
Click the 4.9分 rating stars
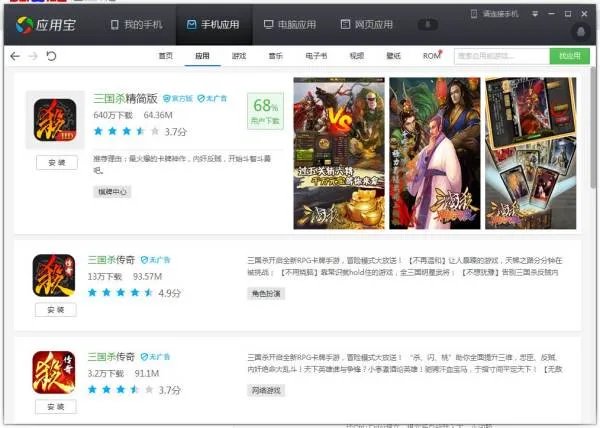pyautogui.click(x=121, y=293)
